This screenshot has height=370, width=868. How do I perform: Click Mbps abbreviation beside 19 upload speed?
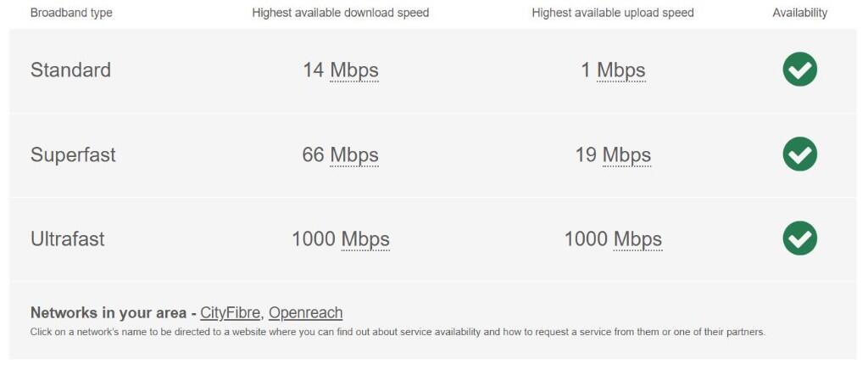point(626,155)
